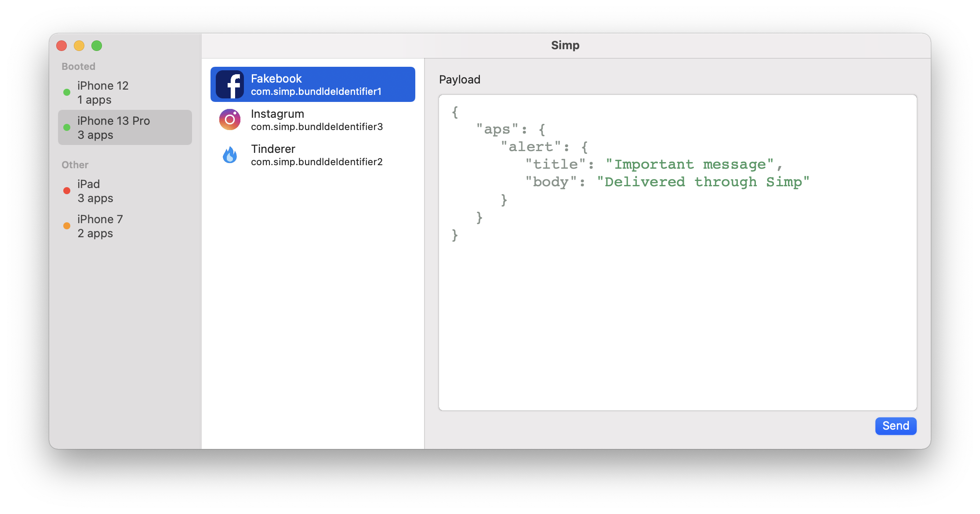Click iPhone 13 Pro green status dot
This screenshot has height=514, width=980.
[x=67, y=127]
